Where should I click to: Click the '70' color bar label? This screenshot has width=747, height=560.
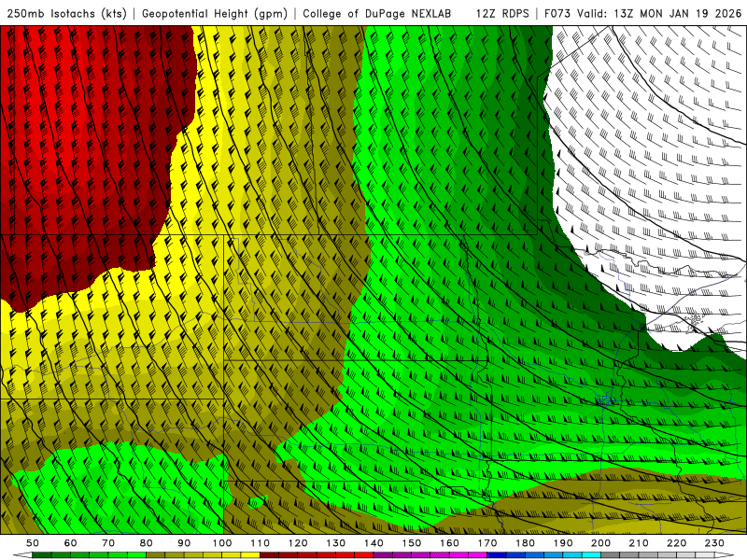click(x=108, y=543)
